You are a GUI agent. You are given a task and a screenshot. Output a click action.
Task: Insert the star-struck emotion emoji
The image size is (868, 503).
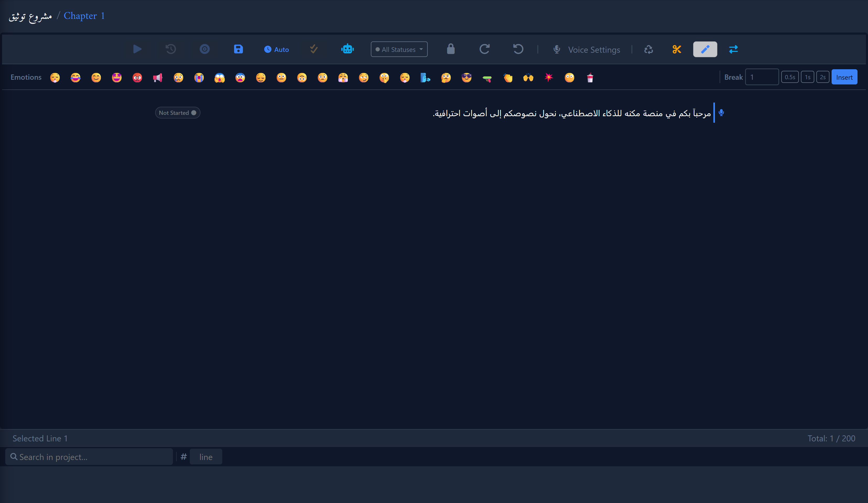pyautogui.click(x=117, y=78)
